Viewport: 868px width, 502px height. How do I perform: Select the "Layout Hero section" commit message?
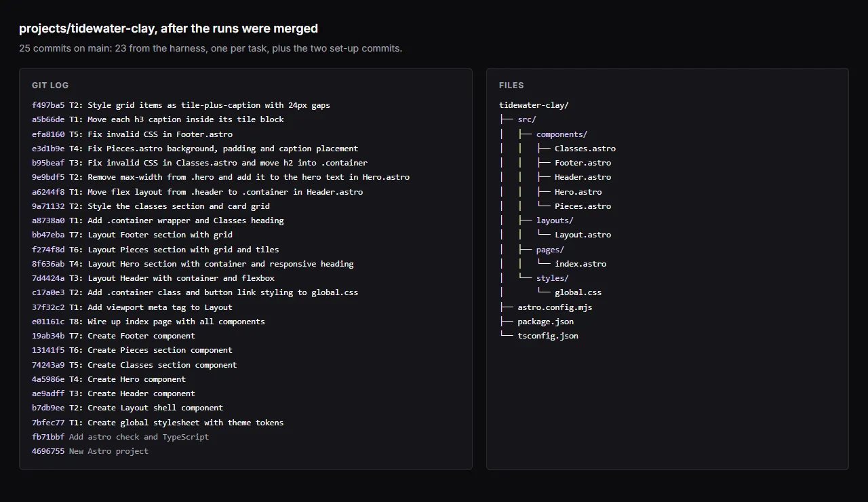pos(220,264)
